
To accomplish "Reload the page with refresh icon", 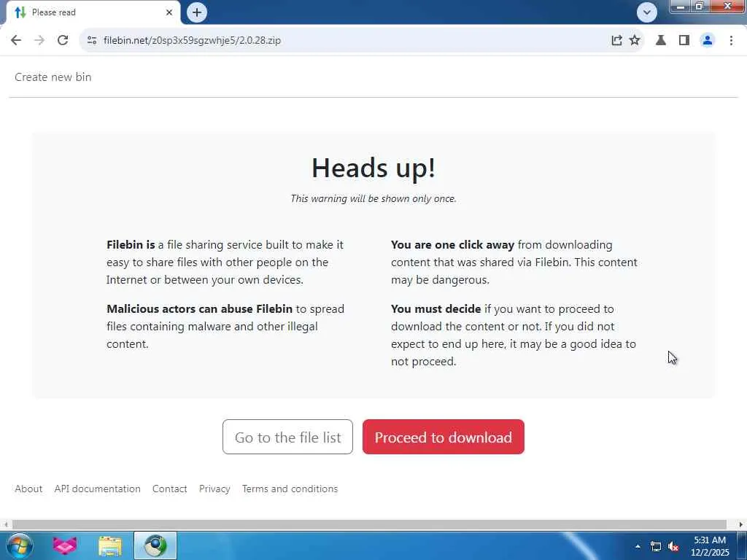I will click(x=63, y=40).
